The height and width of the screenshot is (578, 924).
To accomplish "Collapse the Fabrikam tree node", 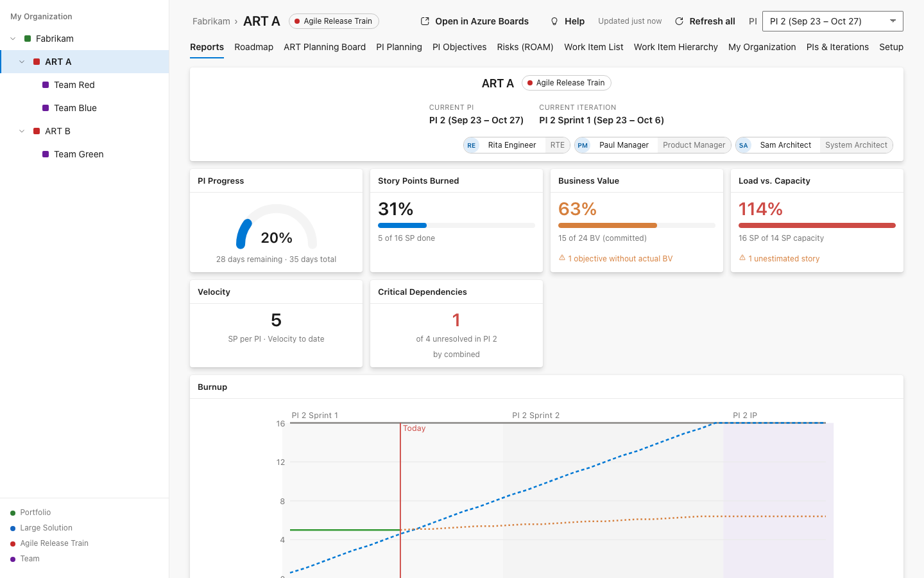I will tap(13, 39).
